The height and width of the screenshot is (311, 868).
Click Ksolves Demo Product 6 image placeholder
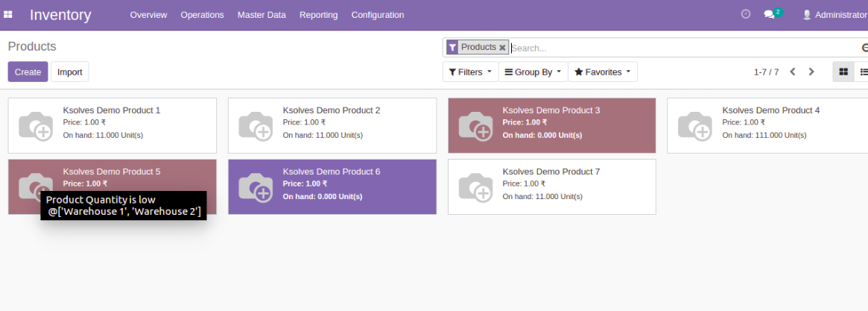tap(256, 187)
